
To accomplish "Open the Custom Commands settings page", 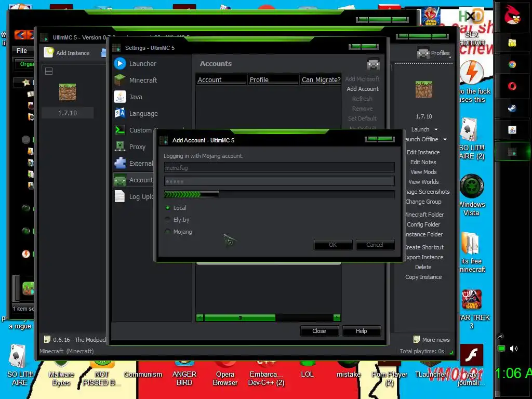I will click(x=140, y=130).
